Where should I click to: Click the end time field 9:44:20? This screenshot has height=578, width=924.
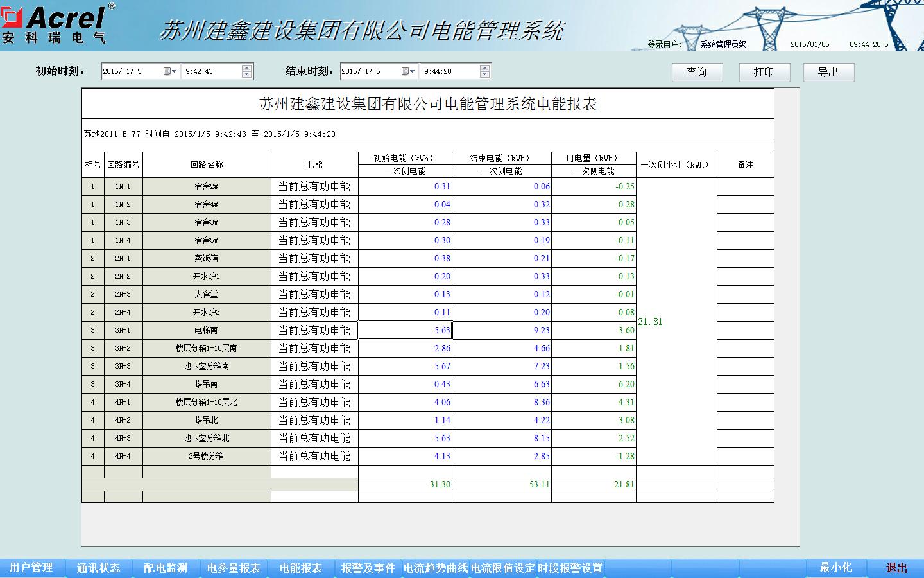[x=450, y=71]
